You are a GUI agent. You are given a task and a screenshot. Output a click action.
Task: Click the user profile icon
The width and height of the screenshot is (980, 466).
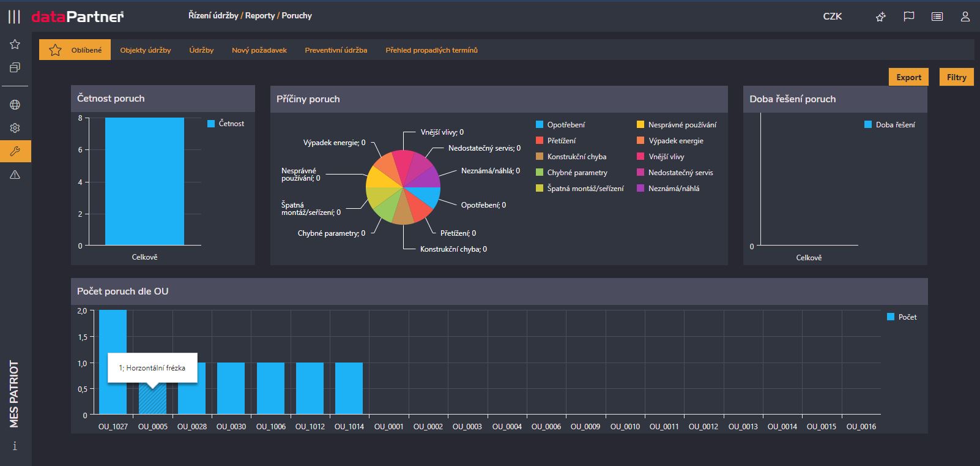coord(965,17)
